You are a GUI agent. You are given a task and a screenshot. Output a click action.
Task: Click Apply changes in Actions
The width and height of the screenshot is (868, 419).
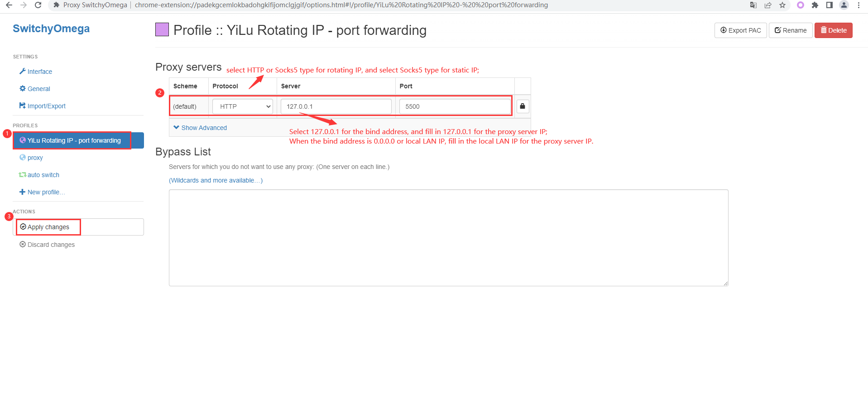click(78, 227)
